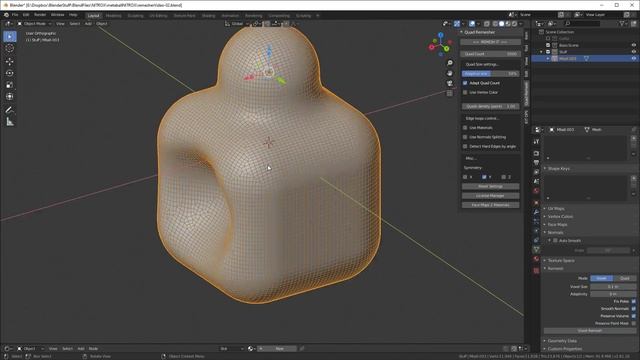Open the File menu
Image resolution: width=640 pixels, height=360 pixels.
tap(15, 15)
